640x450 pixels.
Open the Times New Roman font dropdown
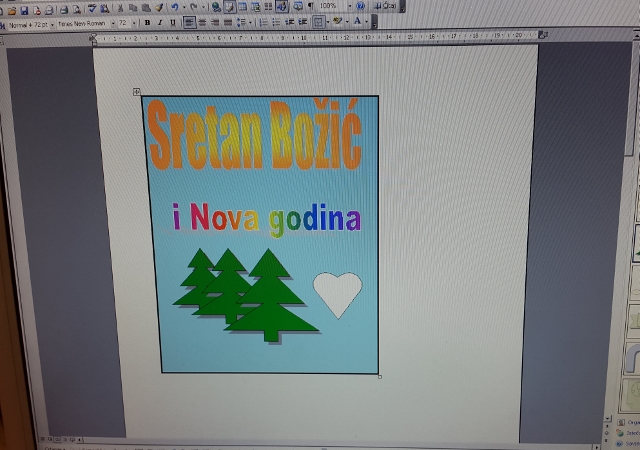click(113, 24)
